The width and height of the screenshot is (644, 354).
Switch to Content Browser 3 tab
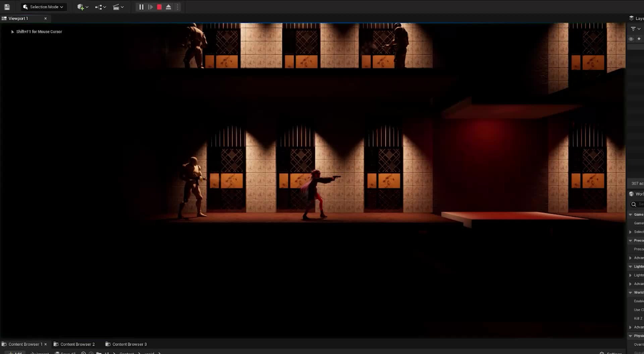tap(128, 344)
